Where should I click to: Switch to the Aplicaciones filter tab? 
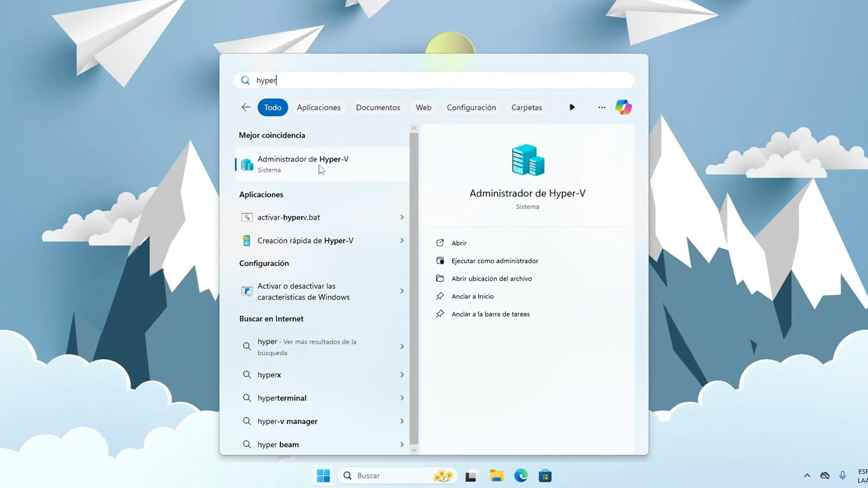click(319, 107)
